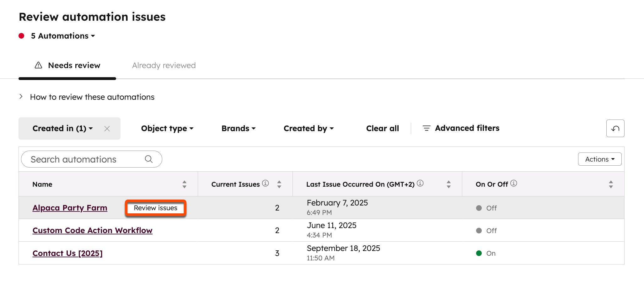Screen dimensions: 644x283
Task: Switch to the Already reviewed tab
Action: click(164, 65)
